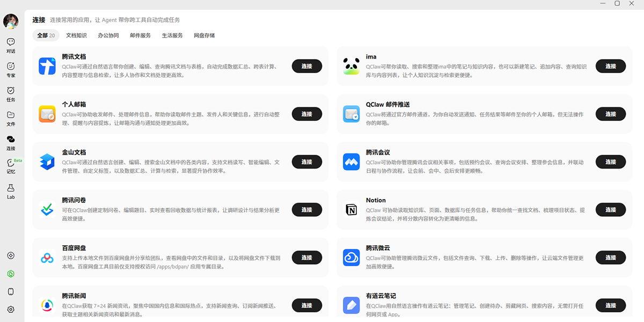This screenshot has height=322, width=644.
Task: Click subtitle 连接常用的应用，让 Agent 帮你跨工具自动完成任务
Action: [115, 20]
